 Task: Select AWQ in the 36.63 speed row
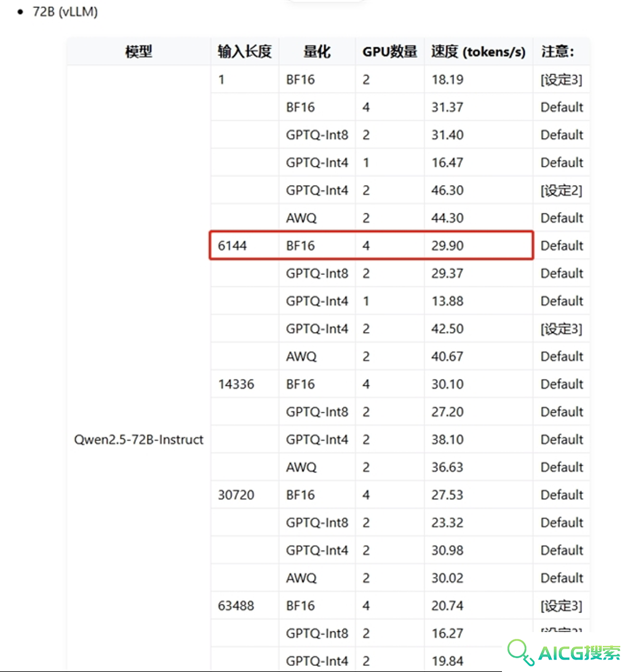point(301,467)
